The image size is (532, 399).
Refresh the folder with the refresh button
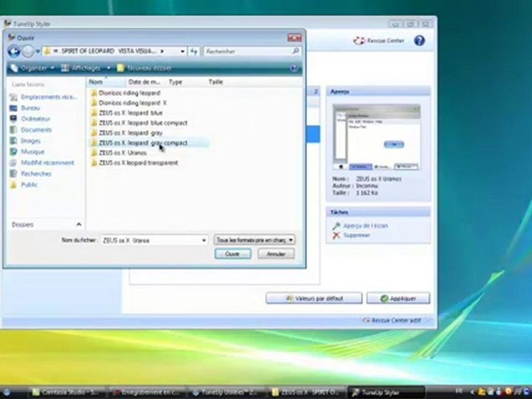click(x=194, y=52)
